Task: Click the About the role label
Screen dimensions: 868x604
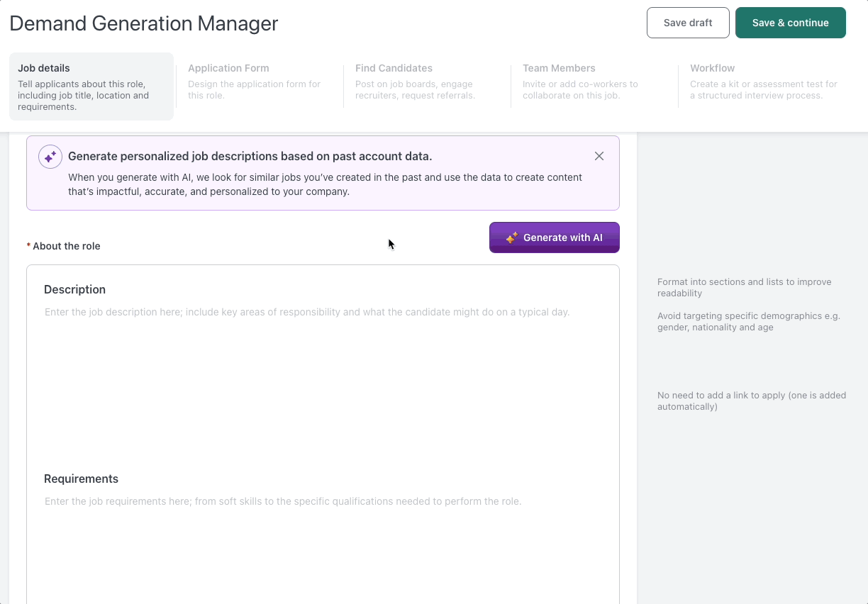Action: (x=66, y=246)
